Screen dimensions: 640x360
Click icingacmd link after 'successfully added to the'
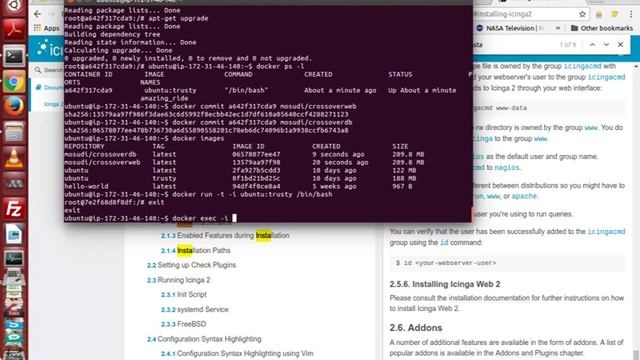pyautogui.click(x=606, y=231)
